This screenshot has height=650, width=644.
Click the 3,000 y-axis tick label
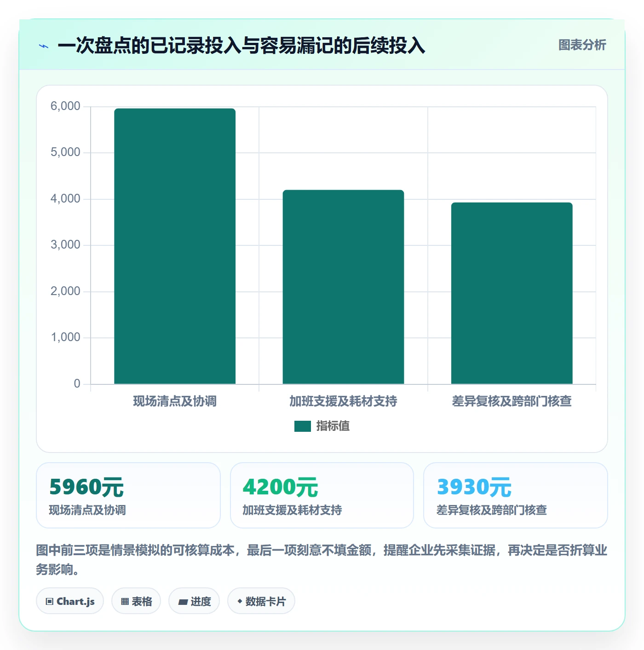[65, 245]
